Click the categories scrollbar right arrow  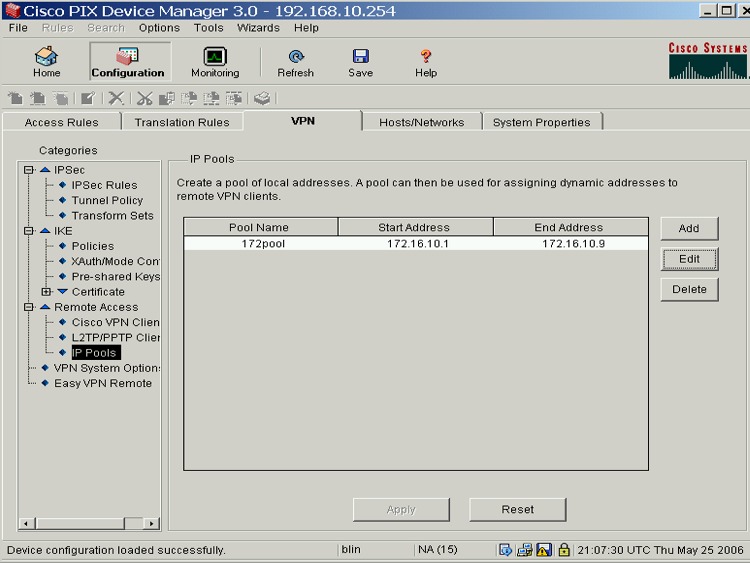pos(152,524)
